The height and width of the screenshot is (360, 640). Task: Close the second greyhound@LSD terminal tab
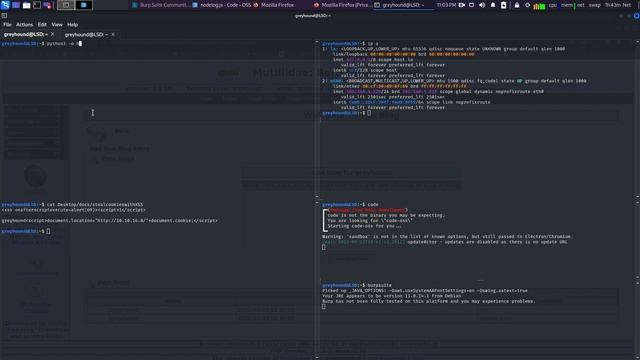[x=113, y=34]
